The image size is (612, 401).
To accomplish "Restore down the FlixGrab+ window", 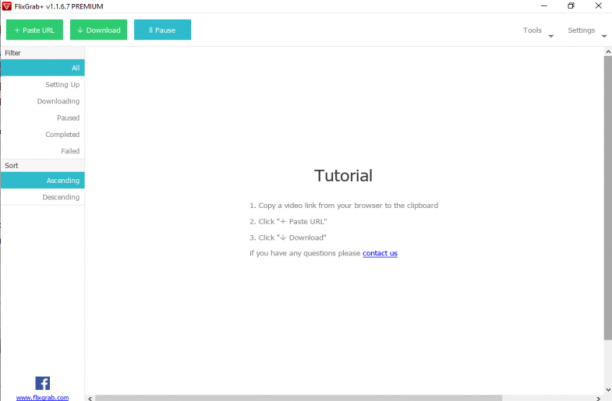I will pos(571,6).
